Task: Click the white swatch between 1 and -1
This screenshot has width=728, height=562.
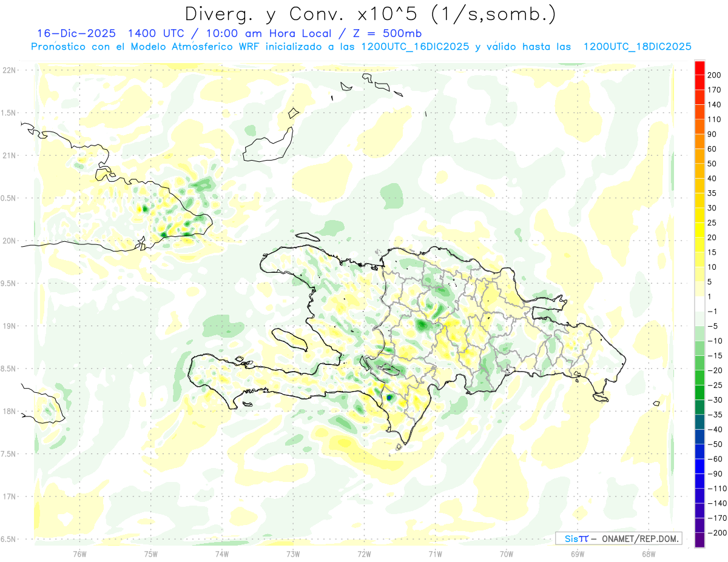Action: pos(699,304)
